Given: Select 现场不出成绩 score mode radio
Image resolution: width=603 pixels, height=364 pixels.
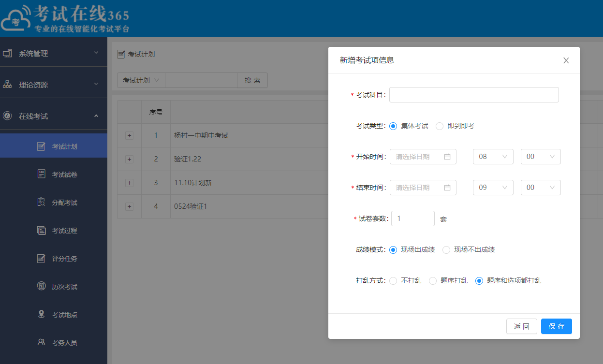Looking at the screenshot, I should (446, 250).
